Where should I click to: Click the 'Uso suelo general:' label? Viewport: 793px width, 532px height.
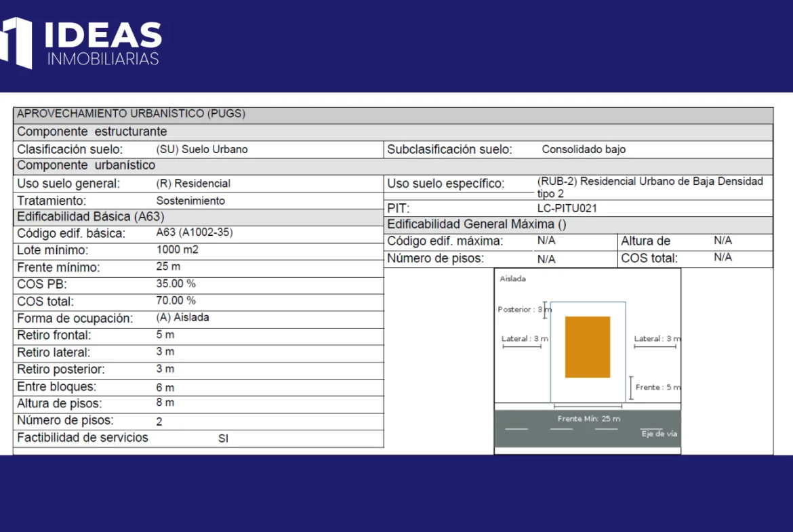[68, 183]
